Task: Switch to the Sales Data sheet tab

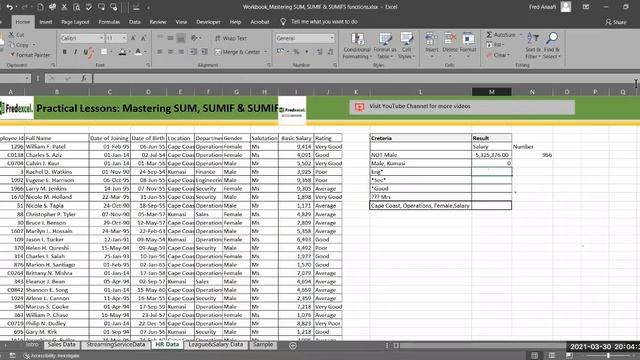Action: pyautogui.click(x=62, y=344)
